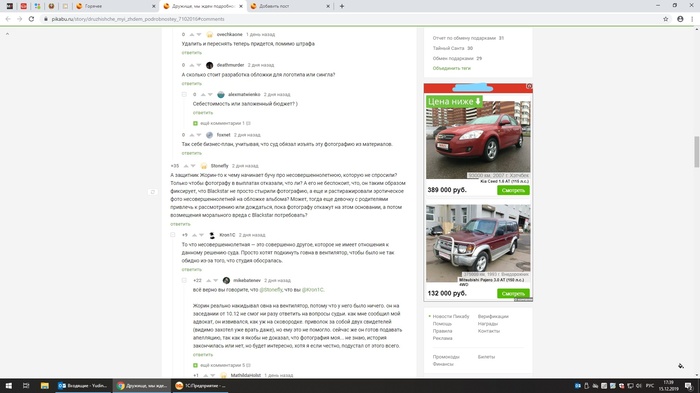Screen dimensions: 700x393
Task: Click 'Смотреть' for the Kia Ceed ad
Action: point(513,190)
